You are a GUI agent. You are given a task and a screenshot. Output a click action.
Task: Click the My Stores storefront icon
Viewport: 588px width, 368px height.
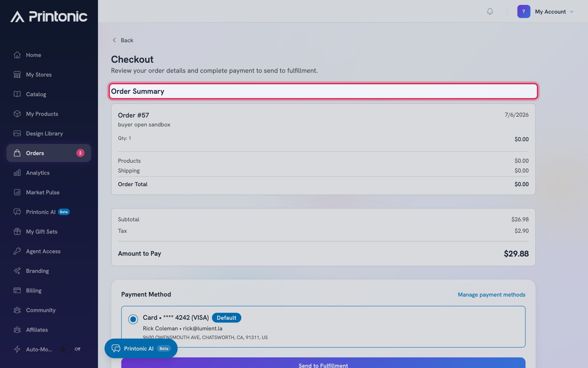(17, 74)
